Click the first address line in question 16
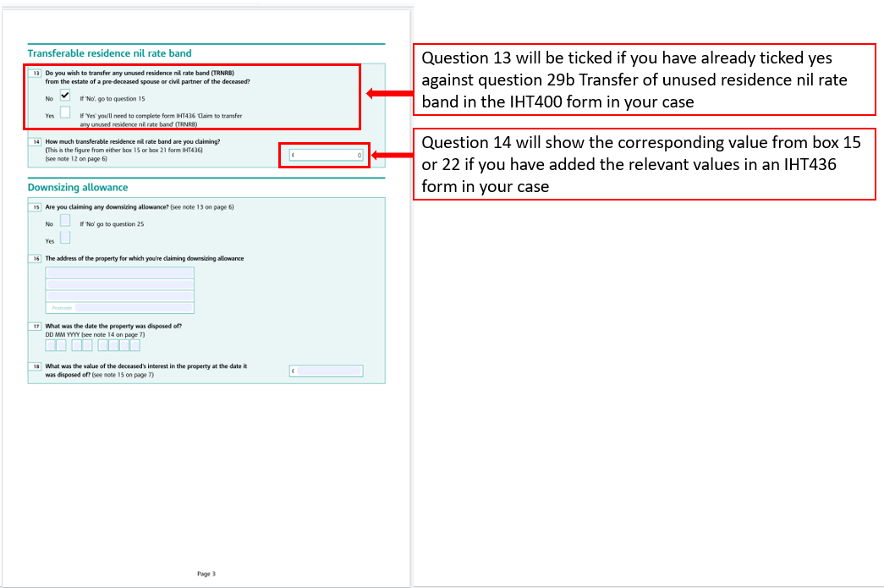The width and height of the screenshot is (884, 588). pos(120,273)
